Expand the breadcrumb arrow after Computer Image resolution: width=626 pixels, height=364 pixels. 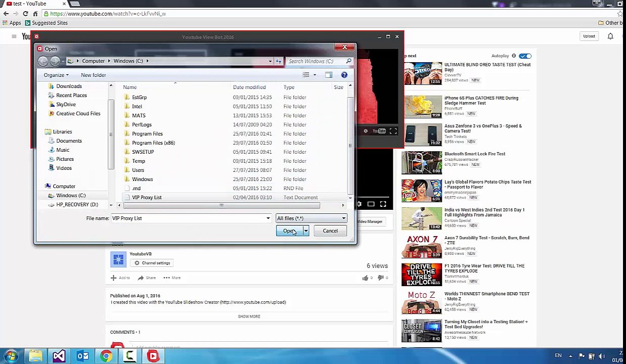click(x=109, y=61)
